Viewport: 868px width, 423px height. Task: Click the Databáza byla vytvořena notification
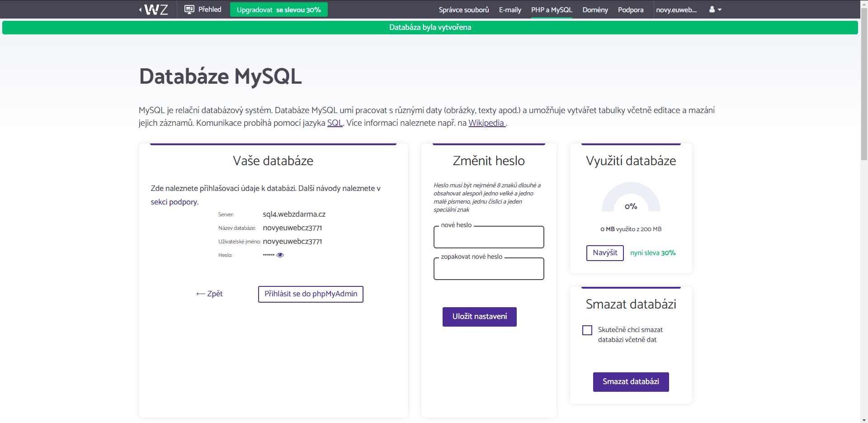[430, 28]
